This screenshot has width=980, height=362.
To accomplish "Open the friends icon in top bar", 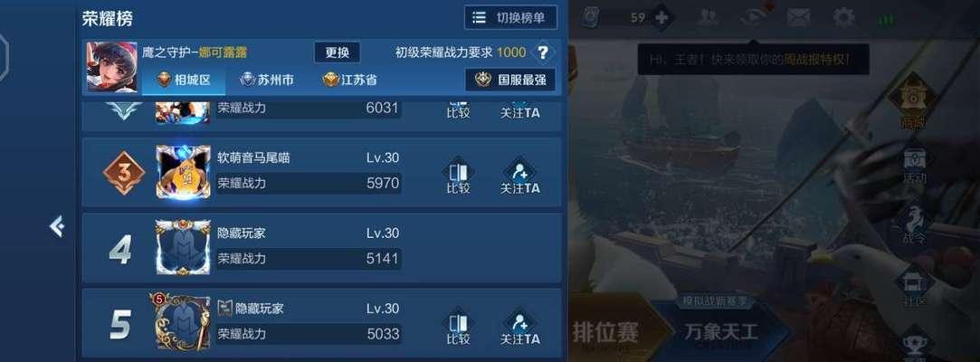I will click(709, 17).
